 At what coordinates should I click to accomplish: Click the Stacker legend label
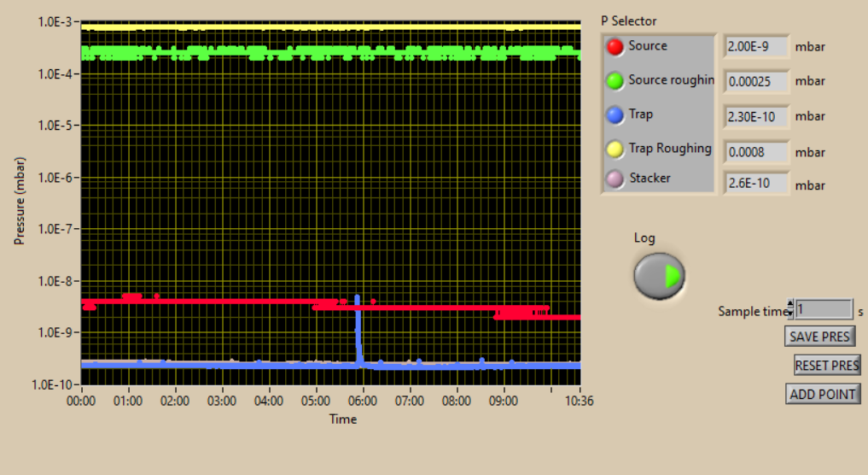tap(650, 178)
